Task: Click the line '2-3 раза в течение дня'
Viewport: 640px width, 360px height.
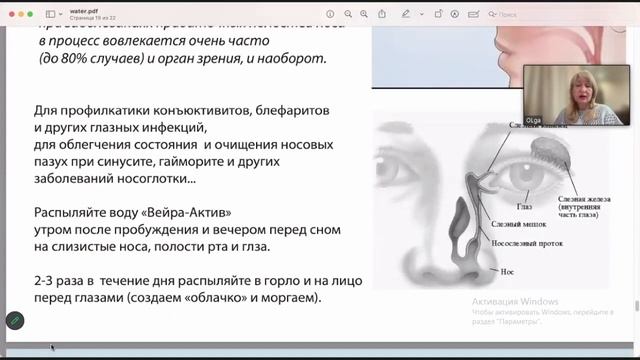Action: tap(198, 281)
